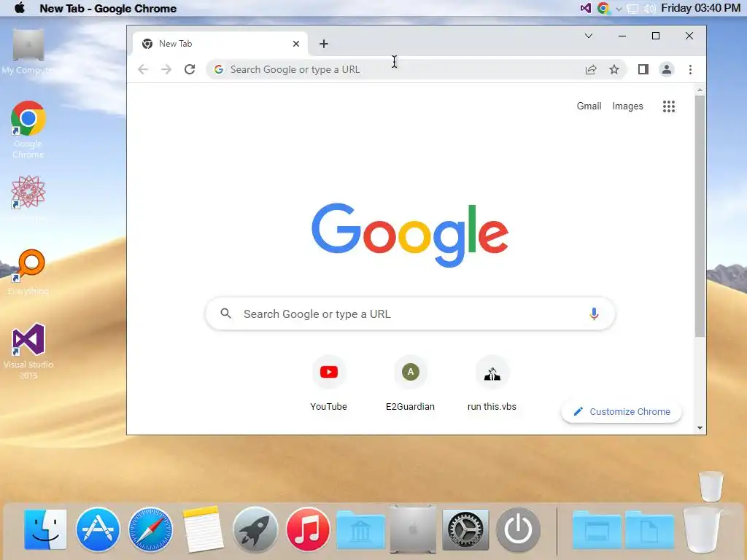The image size is (747, 560).
Task: Open Notes from the dock
Action: tap(203, 529)
